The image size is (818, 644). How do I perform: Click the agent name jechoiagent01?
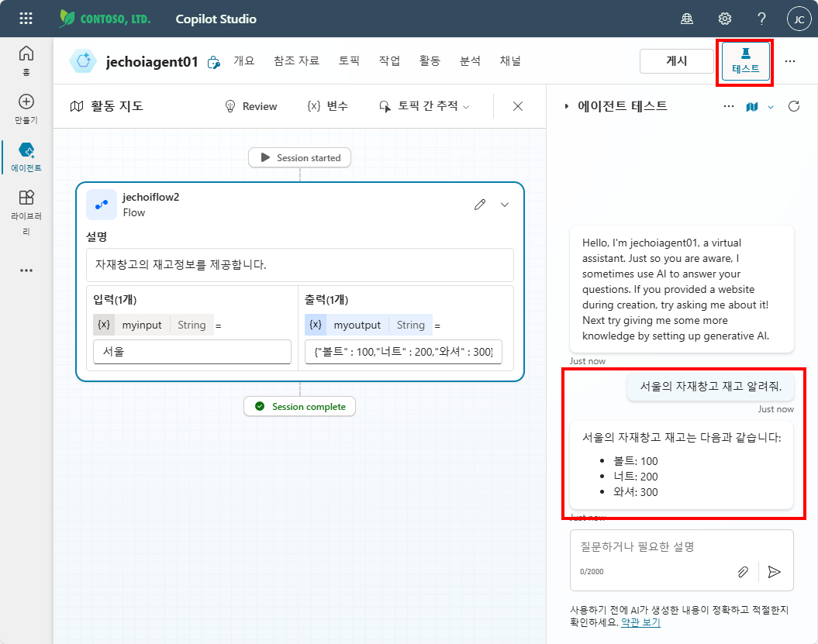152,61
